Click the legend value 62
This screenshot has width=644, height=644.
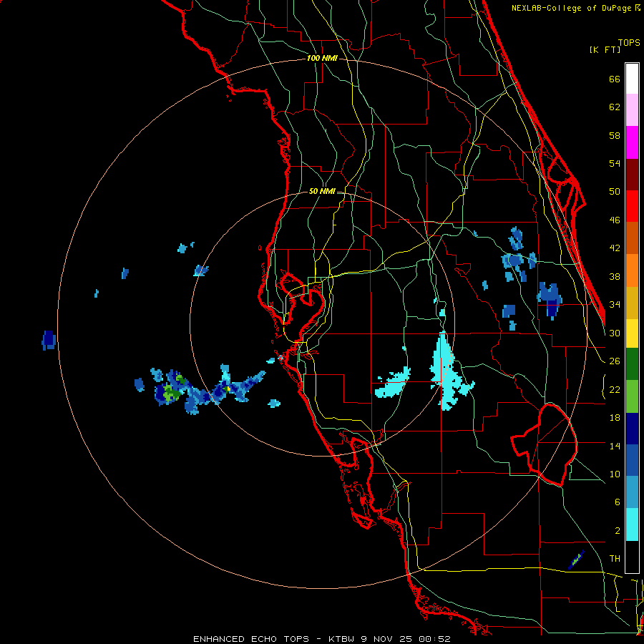pos(615,107)
